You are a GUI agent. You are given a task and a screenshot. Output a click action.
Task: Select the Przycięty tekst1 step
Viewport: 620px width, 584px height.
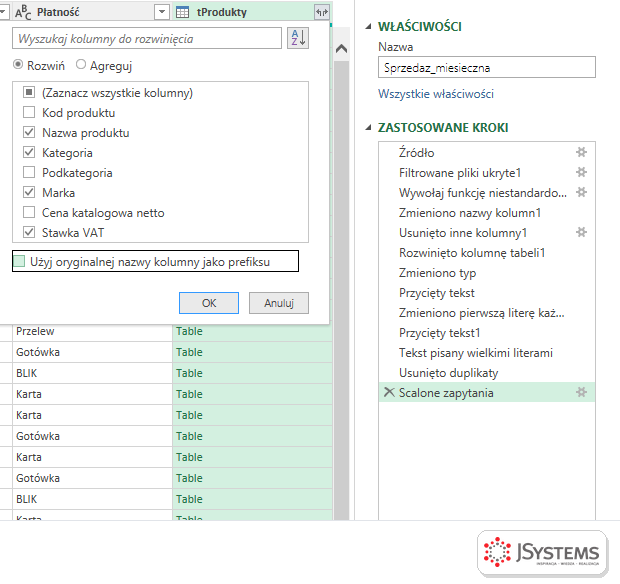pos(487,333)
